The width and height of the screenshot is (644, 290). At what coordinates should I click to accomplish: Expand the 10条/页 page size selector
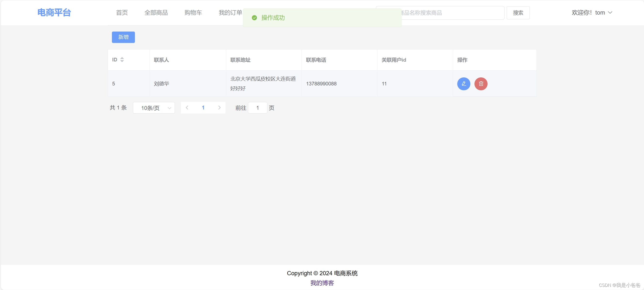154,108
